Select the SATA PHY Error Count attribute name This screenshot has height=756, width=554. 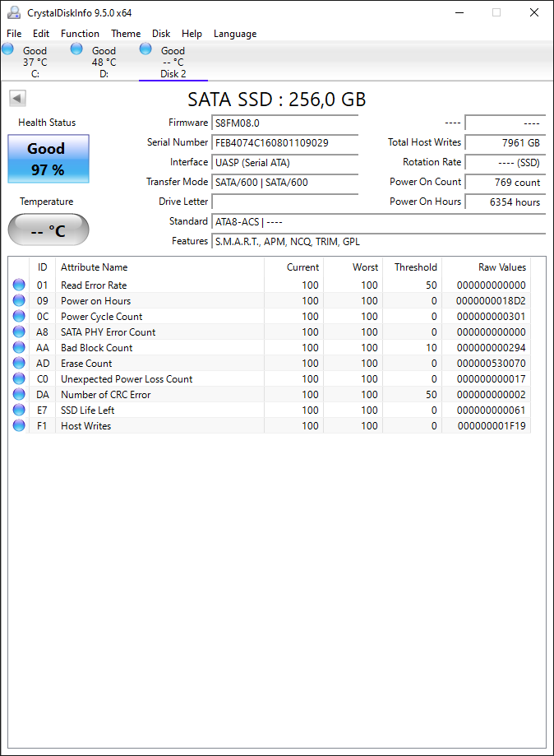[108, 332]
